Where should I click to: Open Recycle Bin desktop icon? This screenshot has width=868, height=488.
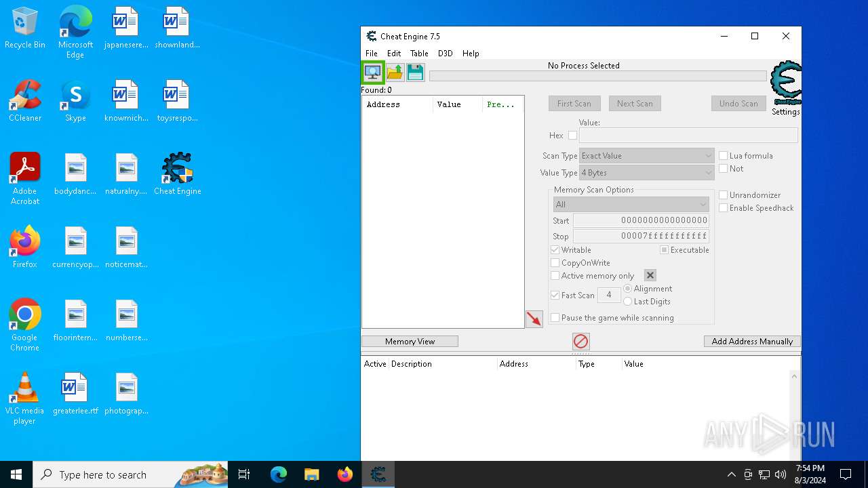tap(25, 28)
